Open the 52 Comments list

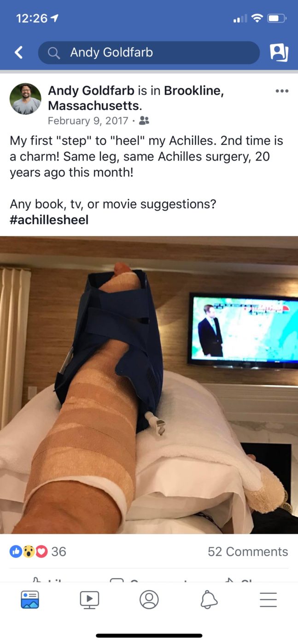(248, 552)
